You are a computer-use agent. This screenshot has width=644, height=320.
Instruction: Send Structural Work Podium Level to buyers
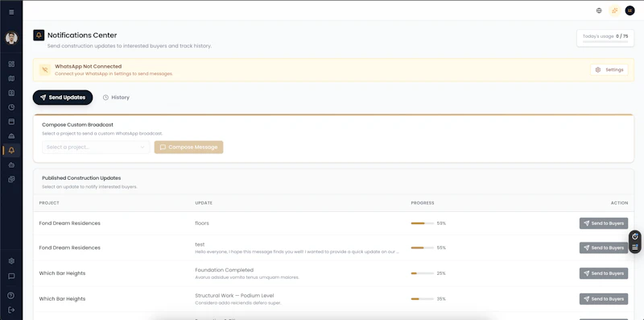click(x=603, y=299)
